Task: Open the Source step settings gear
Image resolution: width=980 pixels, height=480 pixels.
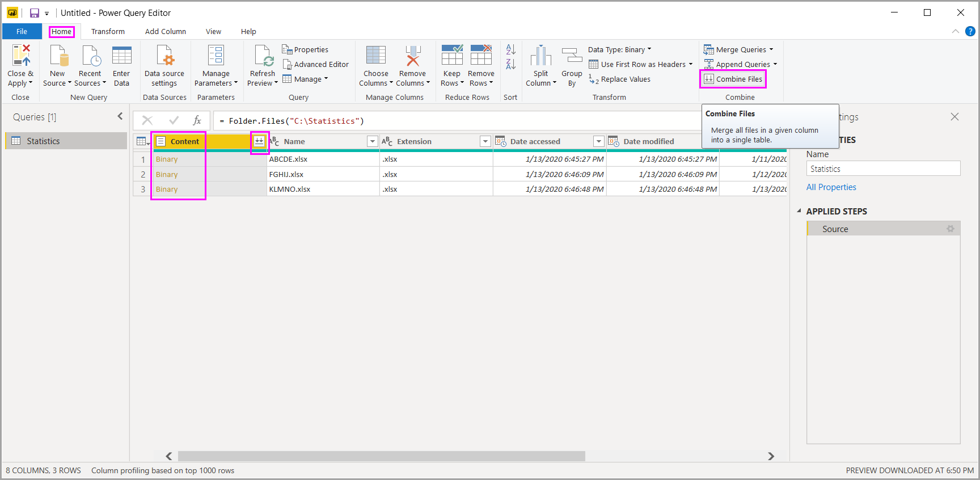Action: (951, 229)
